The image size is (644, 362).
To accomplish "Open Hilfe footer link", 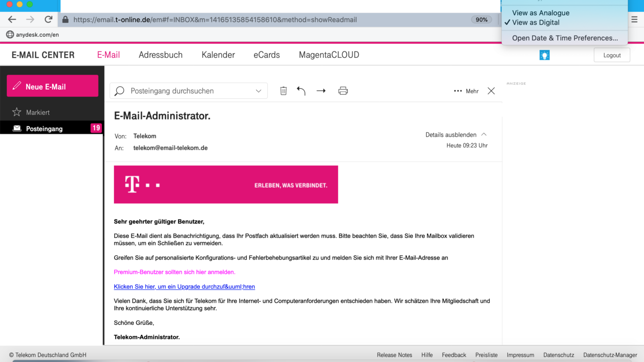I will pos(427,355).
